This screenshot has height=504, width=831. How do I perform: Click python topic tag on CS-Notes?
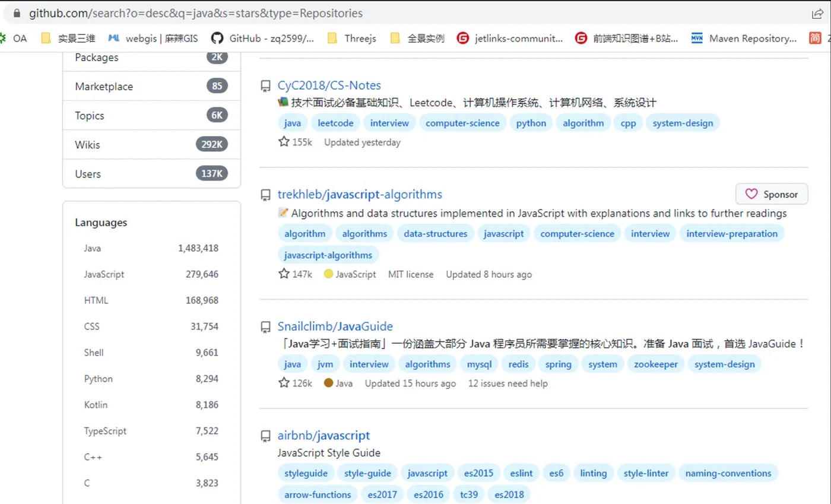pyautogui.click(x=531, y=123)
